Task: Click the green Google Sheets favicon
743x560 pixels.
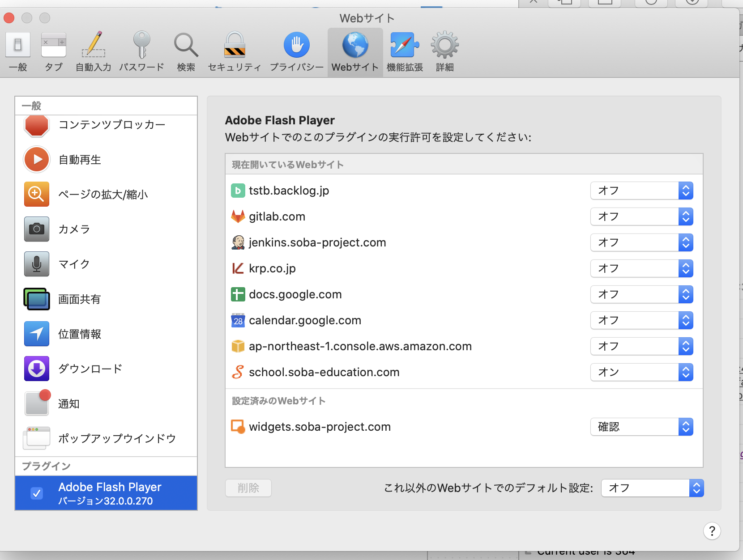Action: tap(238, 295)
